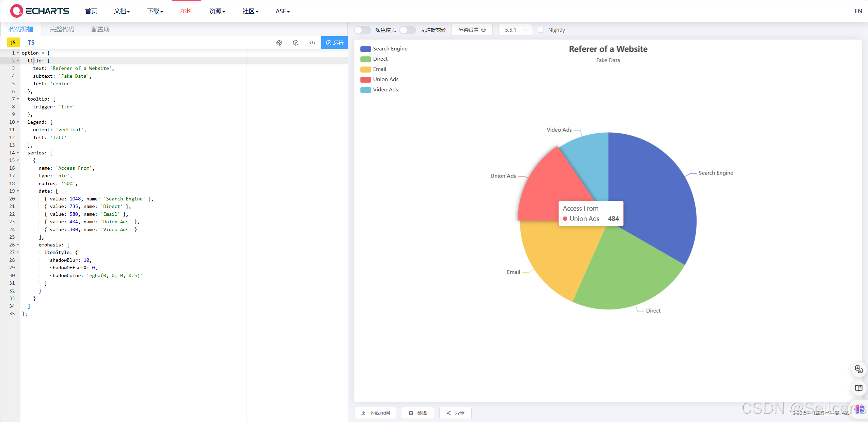Open the version 5.5.1 dropdown
The height and width of the screenshot is (422, 868).
pyautogui.click(x=515, y=30)
